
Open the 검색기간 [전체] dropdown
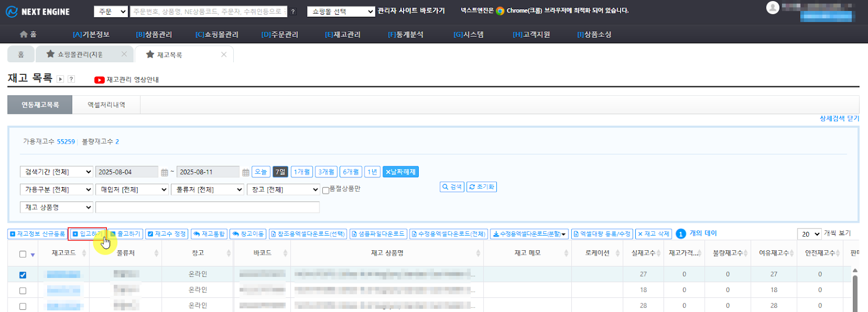pyautogui.click(x=56, y=172)
